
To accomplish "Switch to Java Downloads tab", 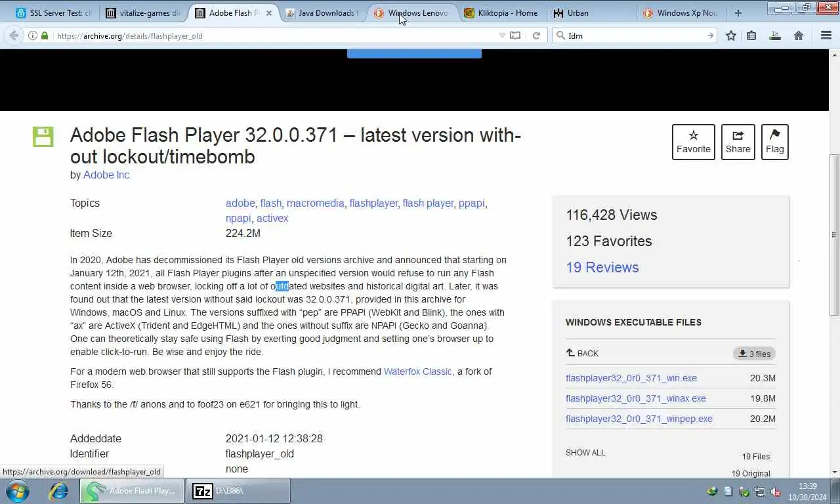I will point(321,12).
